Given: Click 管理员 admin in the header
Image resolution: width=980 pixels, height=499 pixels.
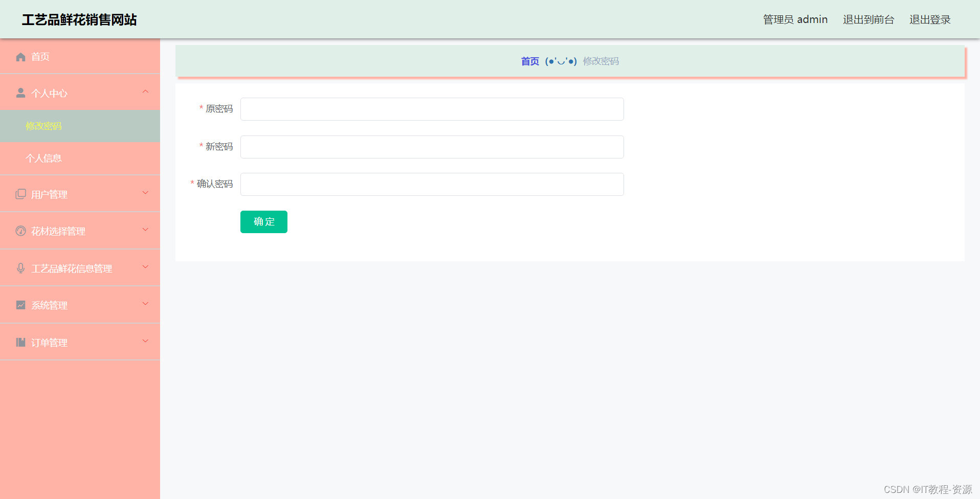Looking at the screenshot, I should (x=795, y=19).
